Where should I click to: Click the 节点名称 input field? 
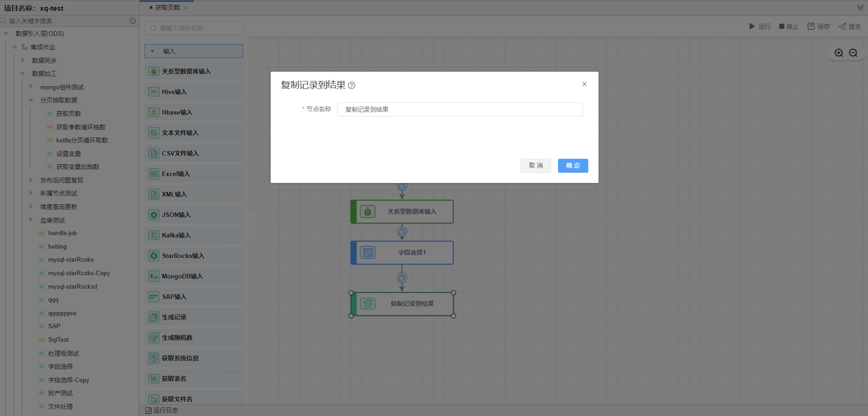tap(459, 110)
